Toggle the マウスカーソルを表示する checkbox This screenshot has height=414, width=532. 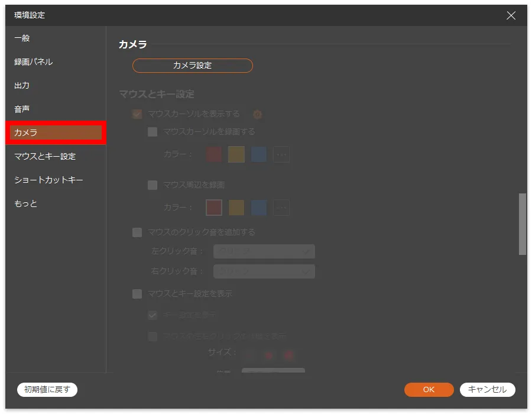coord(137,114)
